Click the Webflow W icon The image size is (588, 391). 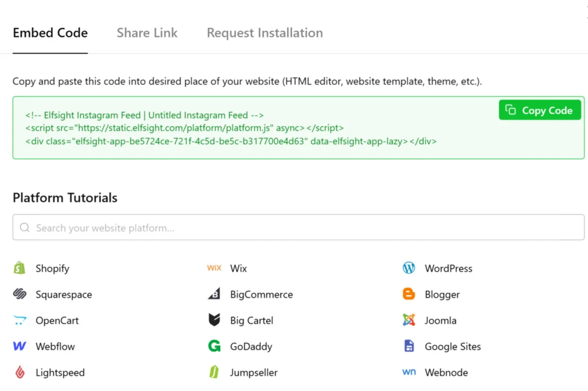coord(20,346)
